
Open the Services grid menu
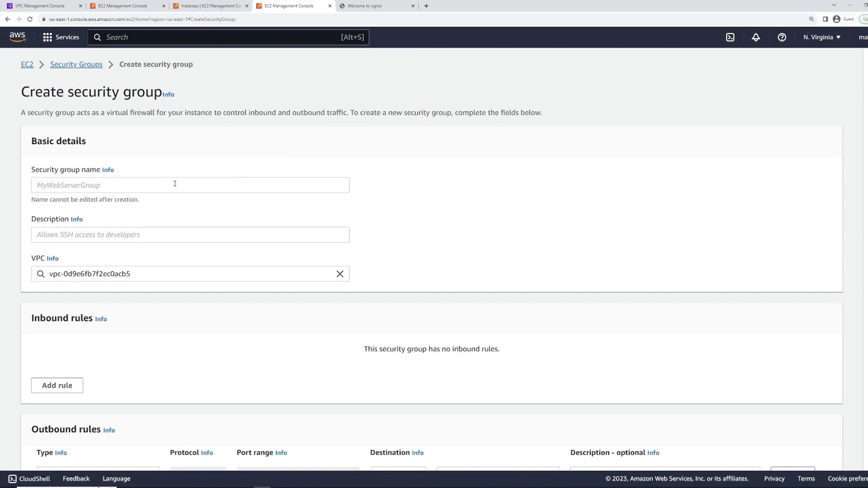[x=61, y=37]
